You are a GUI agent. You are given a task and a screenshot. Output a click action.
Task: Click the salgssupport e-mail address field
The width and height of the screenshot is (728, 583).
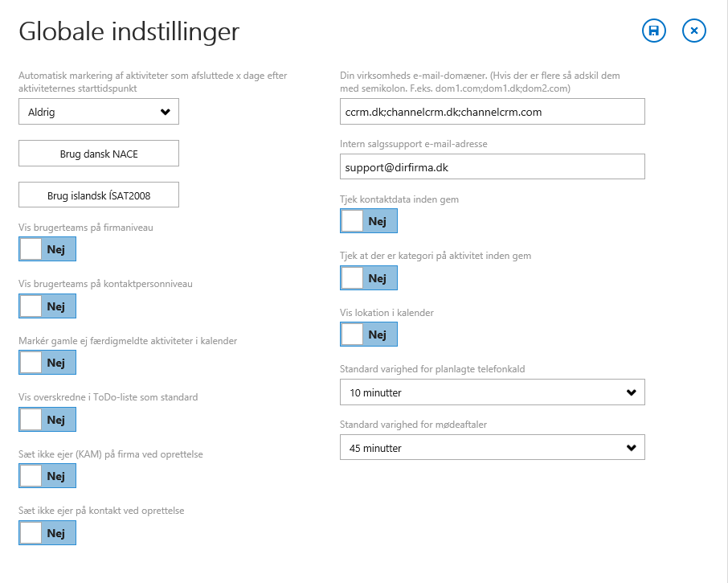pyautogui.click(x=492, y=166)
